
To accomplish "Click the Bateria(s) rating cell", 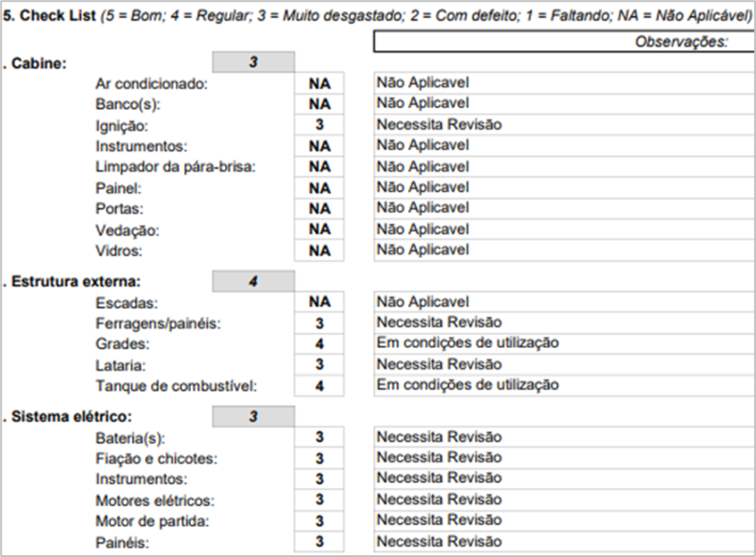I will [319, 437].
